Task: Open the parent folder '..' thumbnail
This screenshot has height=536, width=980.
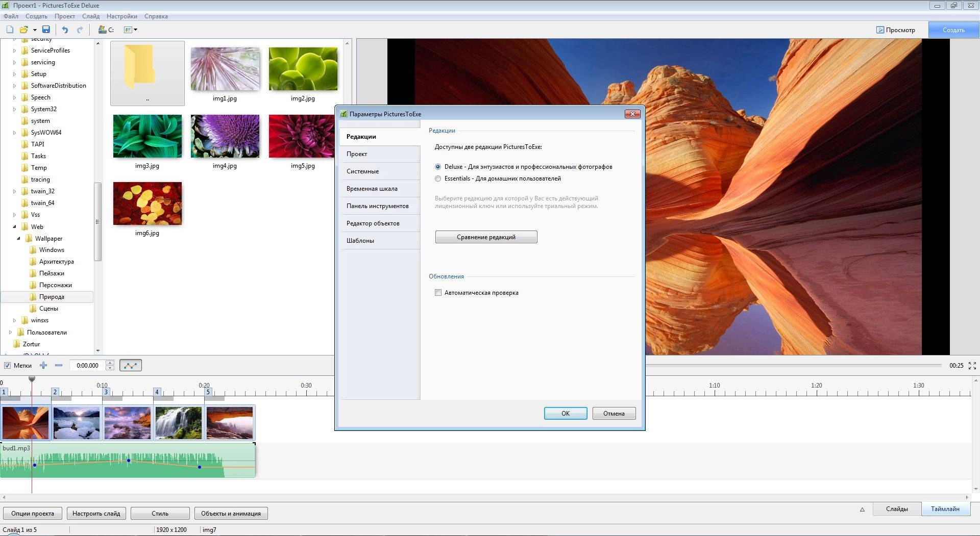Action: tap(148, 73)
